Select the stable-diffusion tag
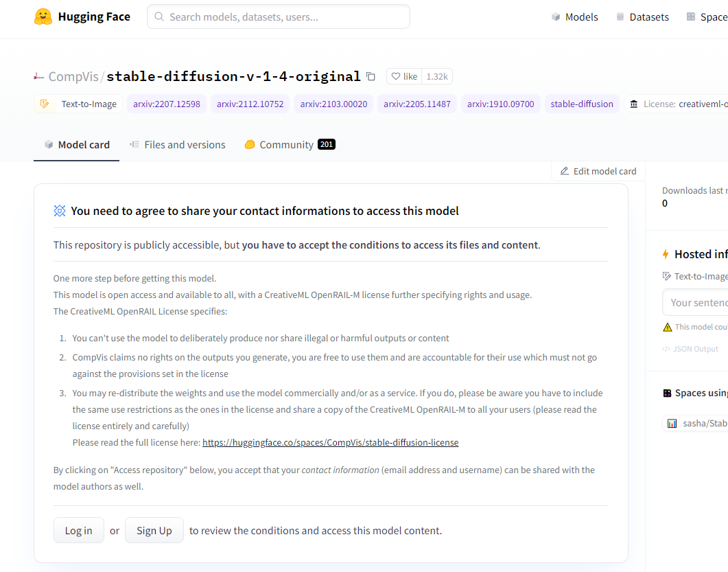 pyautogui.click(x=582, y=104)
